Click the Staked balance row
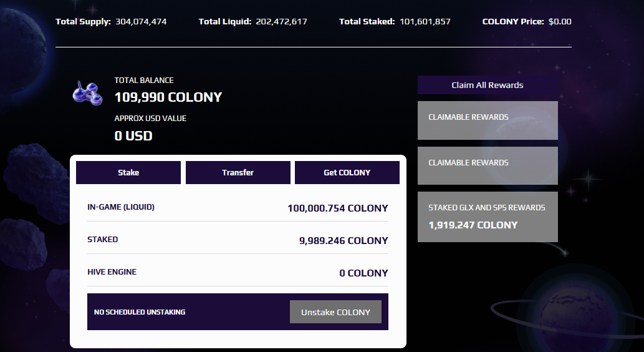644x352 pixels. coord(238,240)
